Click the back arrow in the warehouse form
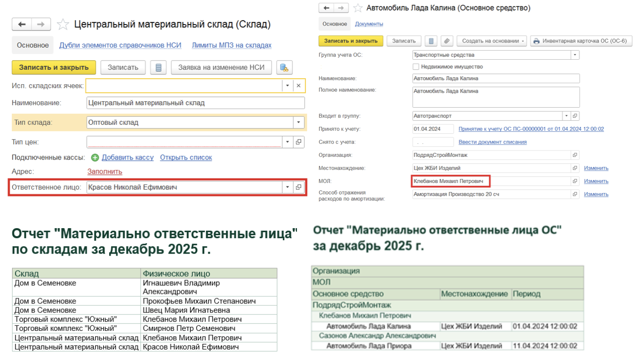644x364 pixels. (23, 24)
